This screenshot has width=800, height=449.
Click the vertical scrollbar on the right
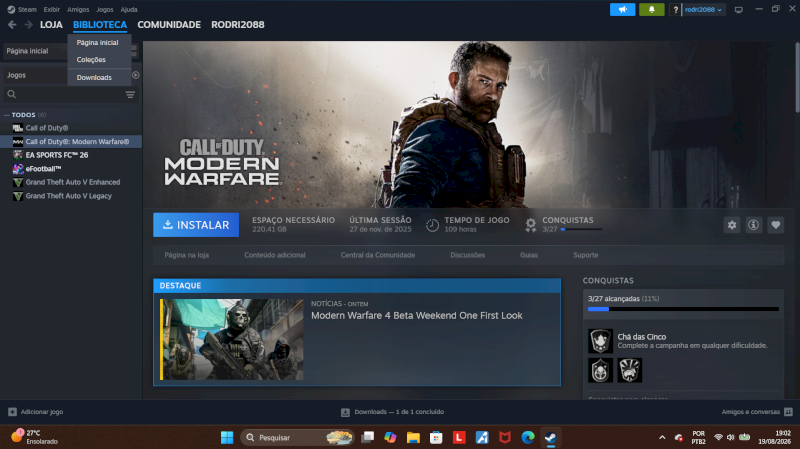[x=797, y=78]
